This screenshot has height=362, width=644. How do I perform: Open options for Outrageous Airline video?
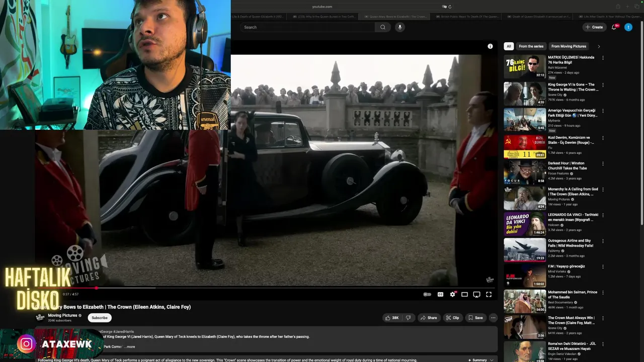[603, 241]
